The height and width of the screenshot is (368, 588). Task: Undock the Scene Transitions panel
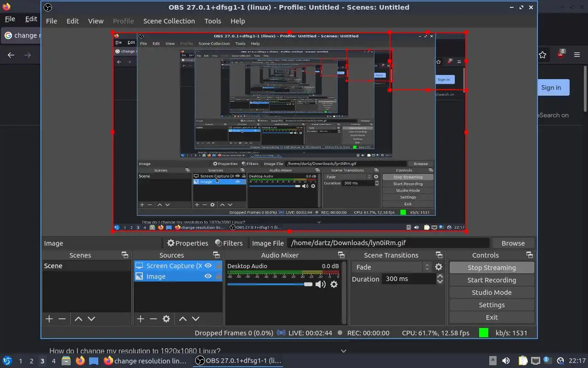click(x=439, y=255)
